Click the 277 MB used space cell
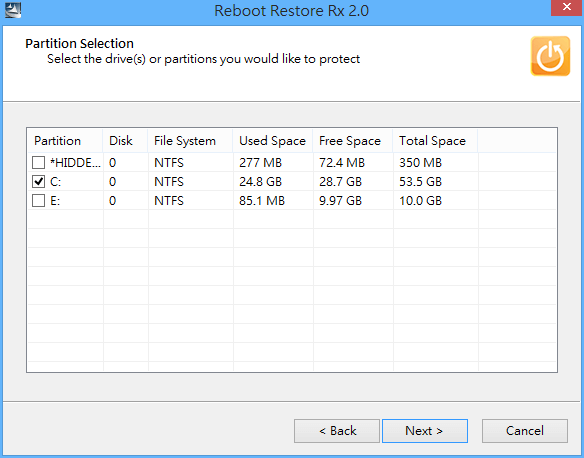 tap(260, 162)
